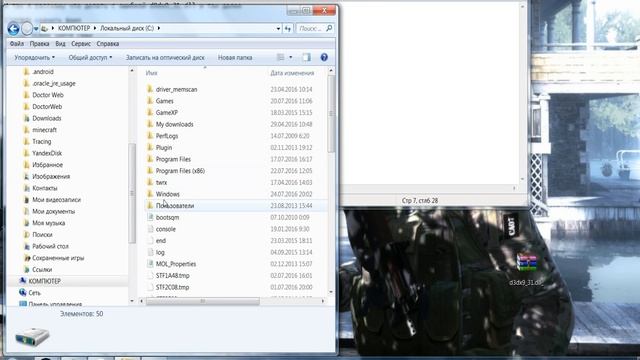This screenshot has width=640, height=360.
Task: Go back with the Explorer back arrow
Action: [13, 29]
